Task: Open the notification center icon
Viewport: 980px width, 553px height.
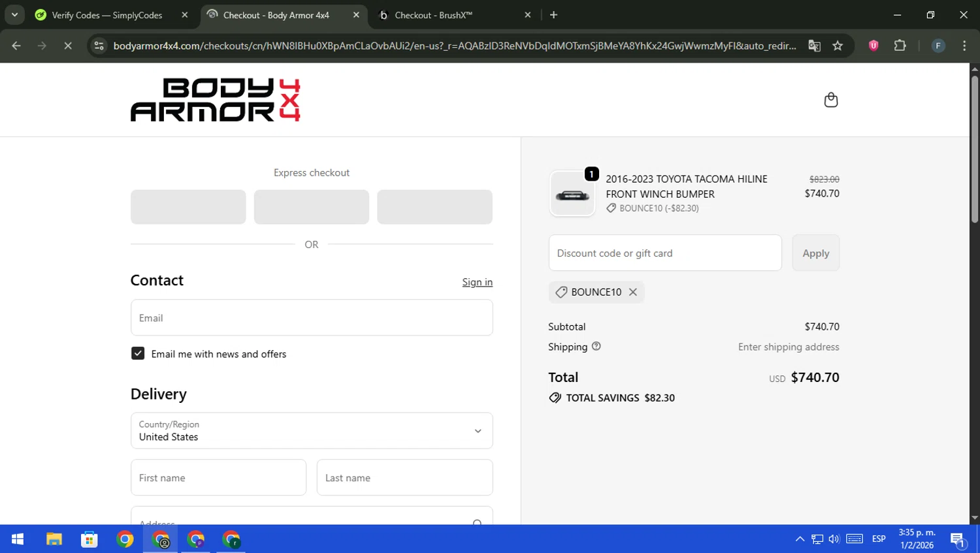Action: click(x=958, y=540)
